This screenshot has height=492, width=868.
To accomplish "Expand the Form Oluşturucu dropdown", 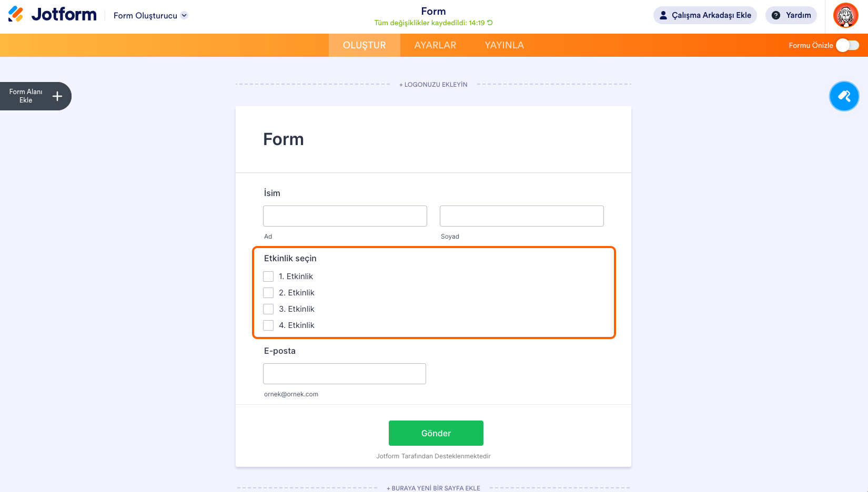I will 184,15.
